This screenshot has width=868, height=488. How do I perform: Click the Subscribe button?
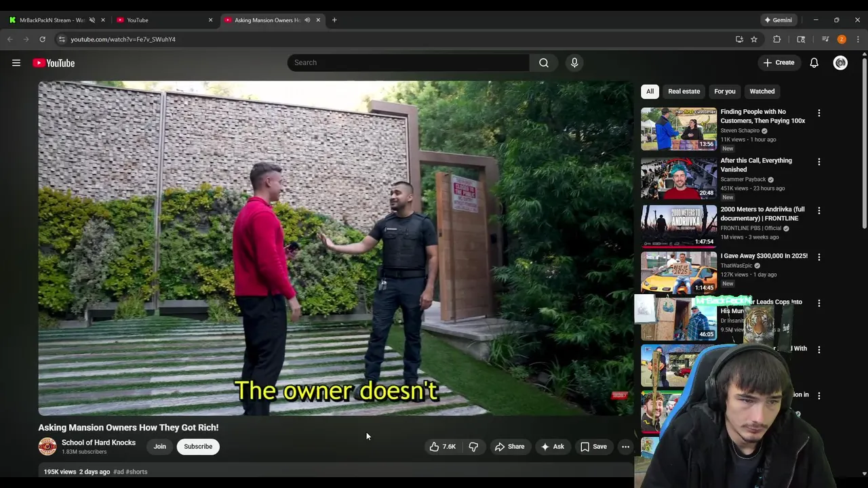tap(198, 447)
